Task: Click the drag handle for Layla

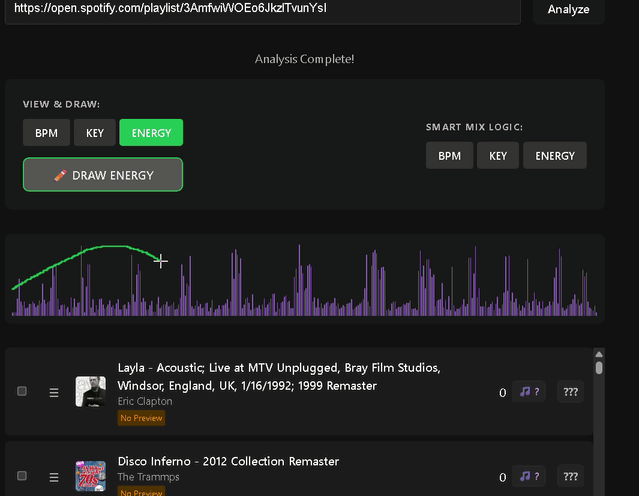Action: tap(54, 393)
